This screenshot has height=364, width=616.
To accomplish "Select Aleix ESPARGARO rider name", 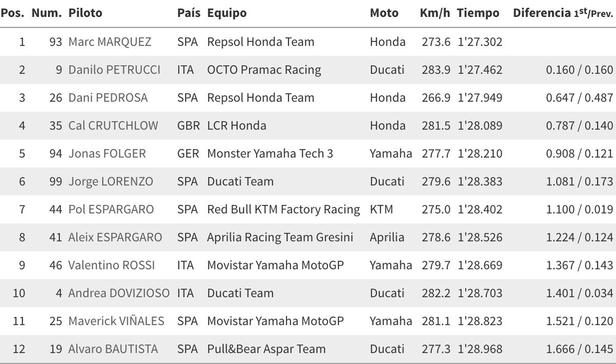I will coord(115,237).
